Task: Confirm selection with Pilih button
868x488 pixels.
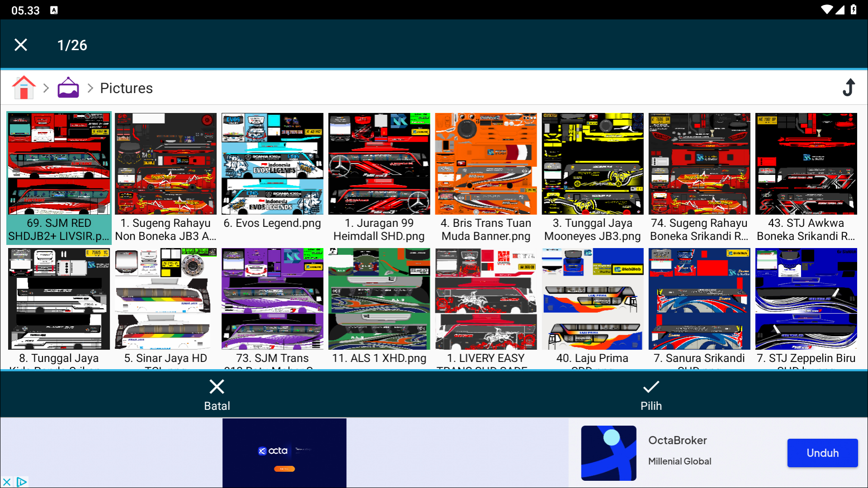Action: pyautogui.click(x=651, y=394)
